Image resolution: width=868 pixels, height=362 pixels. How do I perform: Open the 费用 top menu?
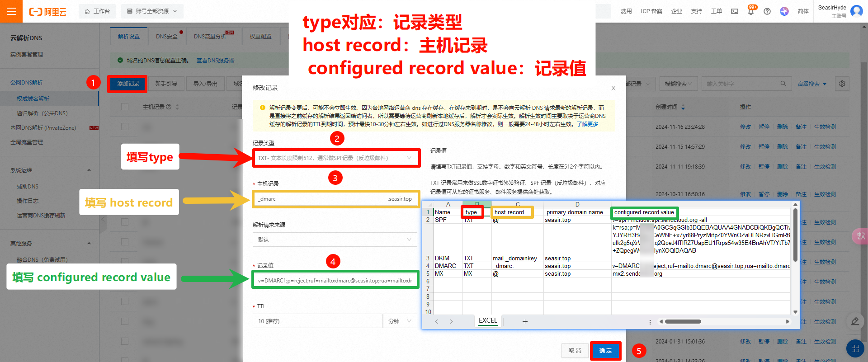[626, 11]
